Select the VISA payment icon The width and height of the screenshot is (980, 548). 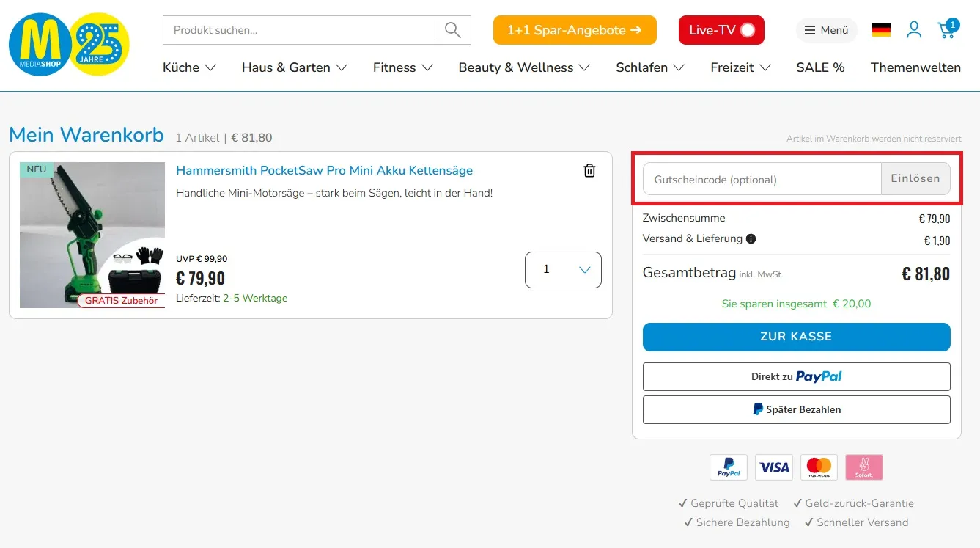[x=773, y=467]
